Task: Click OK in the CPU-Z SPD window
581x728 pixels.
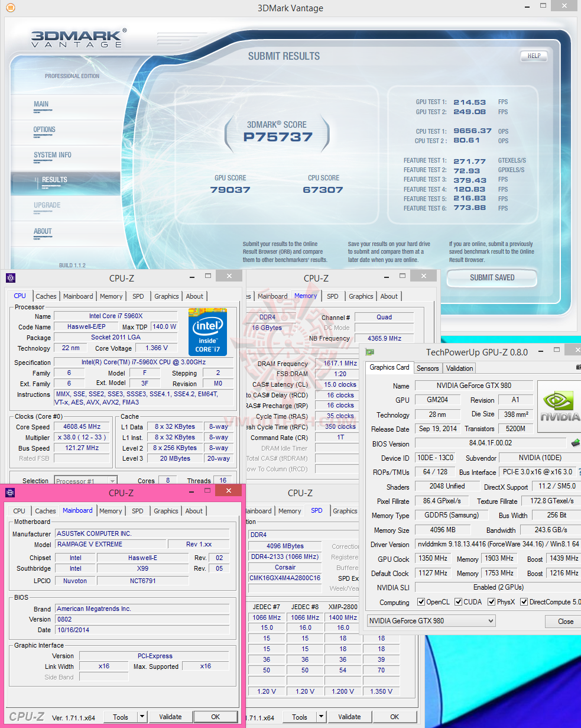Action: (x=395, y=717)
